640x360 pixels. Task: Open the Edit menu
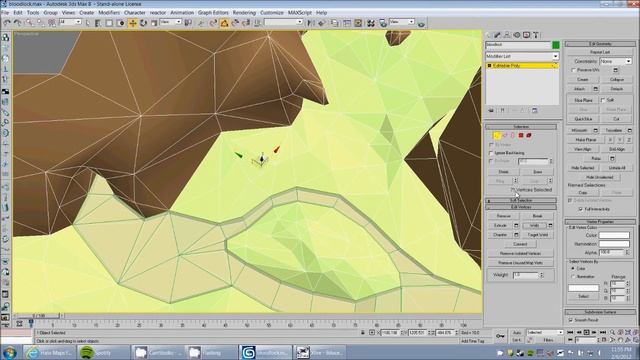18,13
